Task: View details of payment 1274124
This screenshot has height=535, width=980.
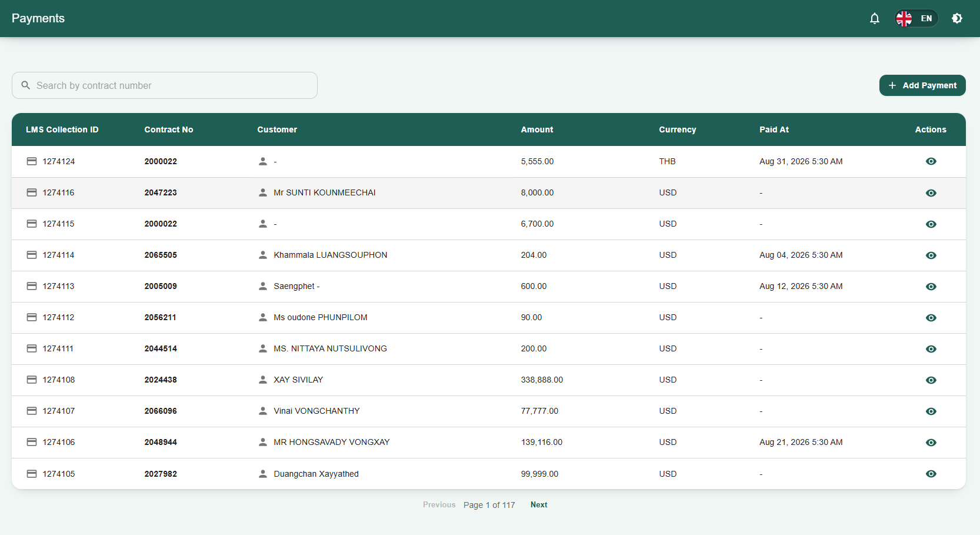Action: [931, 161]
